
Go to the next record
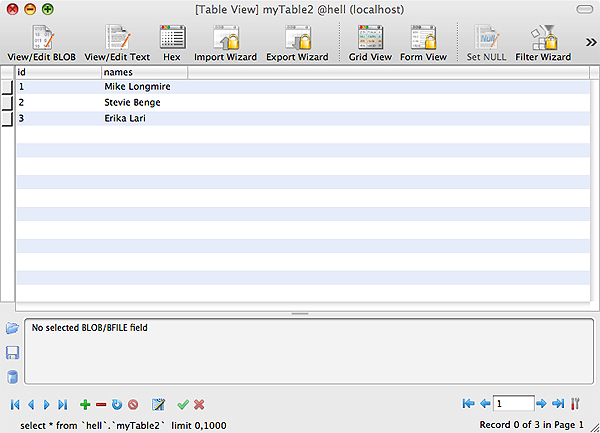click(46, 404)
